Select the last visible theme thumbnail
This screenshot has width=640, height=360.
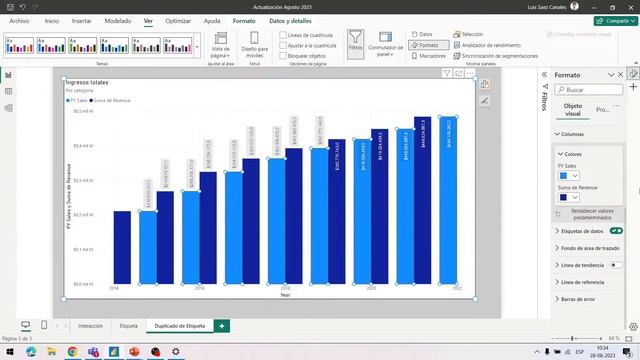click(178, 45)
